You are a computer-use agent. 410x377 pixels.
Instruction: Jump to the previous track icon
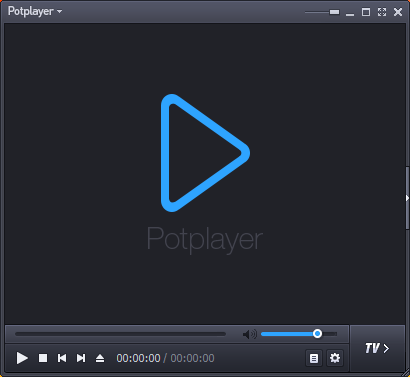pyautogui.click(x=62, y=358)
